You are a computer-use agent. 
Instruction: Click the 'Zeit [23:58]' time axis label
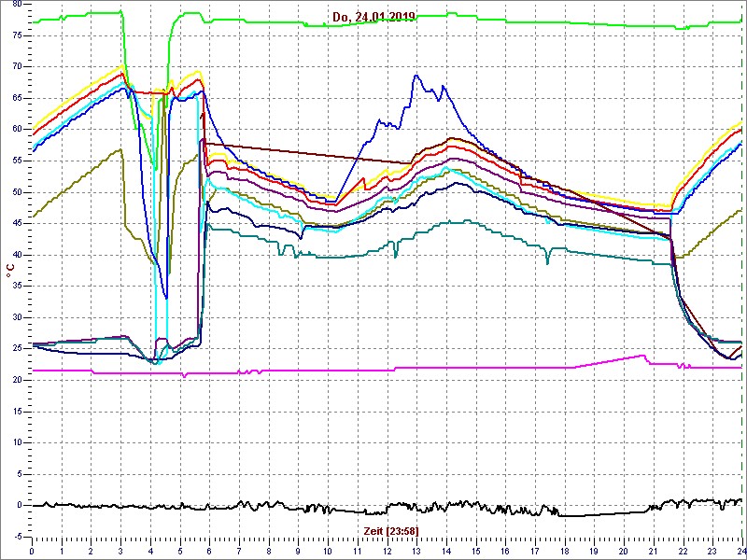coord(391,530)
